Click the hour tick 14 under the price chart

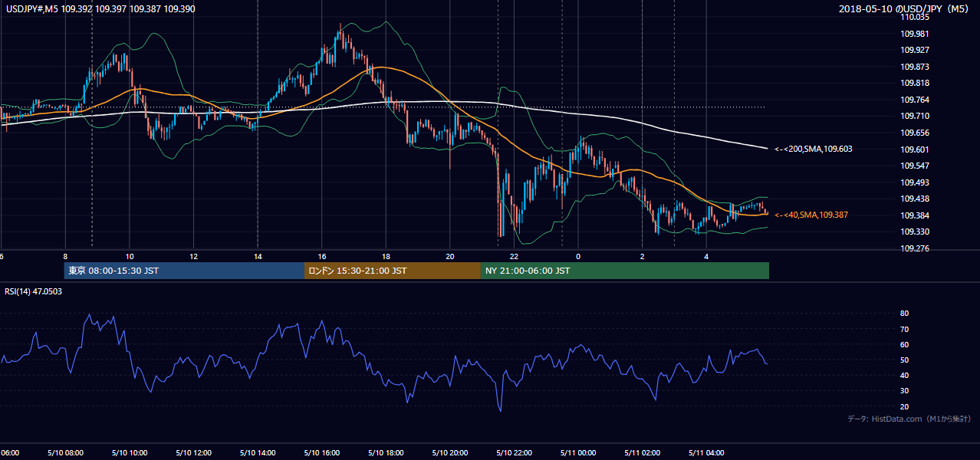pos(258,257)
